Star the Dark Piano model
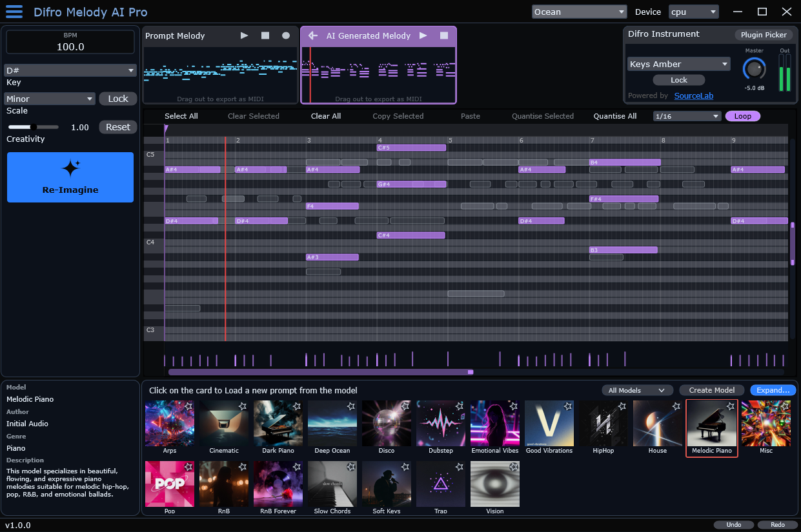The height and width of the screenshot is (532, 801). coord(297,406)
